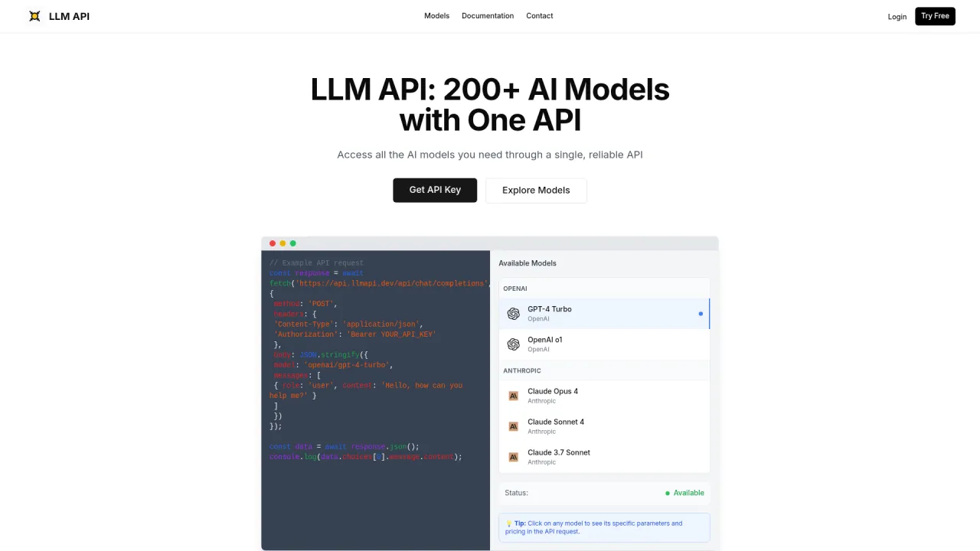Image resolution: width=980 pixels, height=551 pixels.
Task: Click the OPENAI group header
Action: tap(515, 289)
